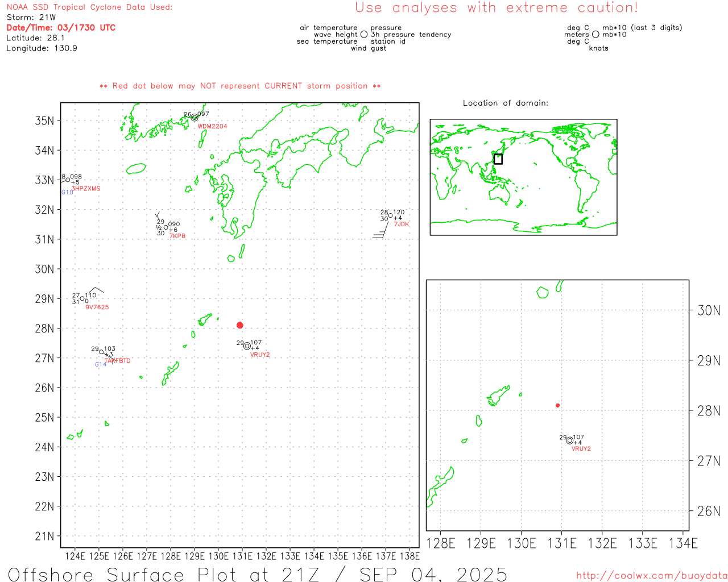
Task: Click the 'Location of domain:' label
Action: click(x=506, y=103)
